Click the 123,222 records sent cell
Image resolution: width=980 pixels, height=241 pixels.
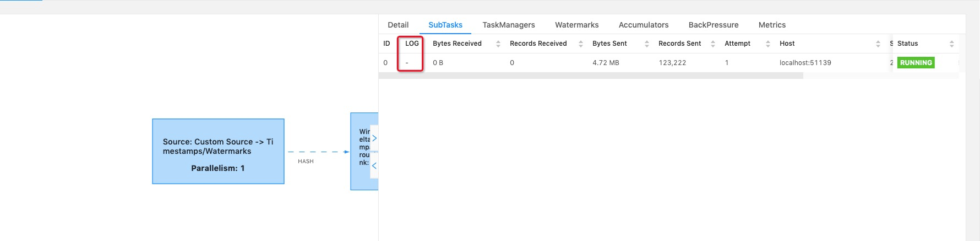click(x=672, y=63)
